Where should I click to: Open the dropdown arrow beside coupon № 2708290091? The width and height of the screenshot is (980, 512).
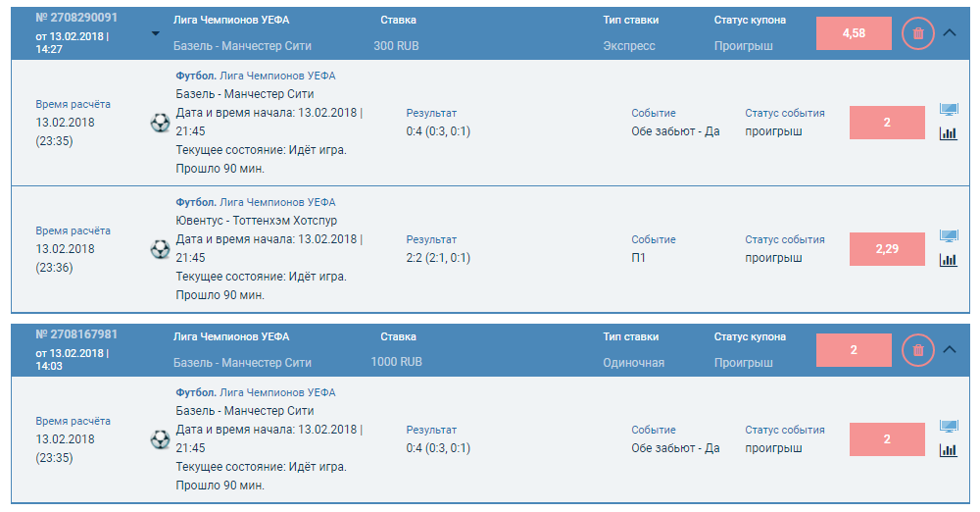[x=155, y=33]
